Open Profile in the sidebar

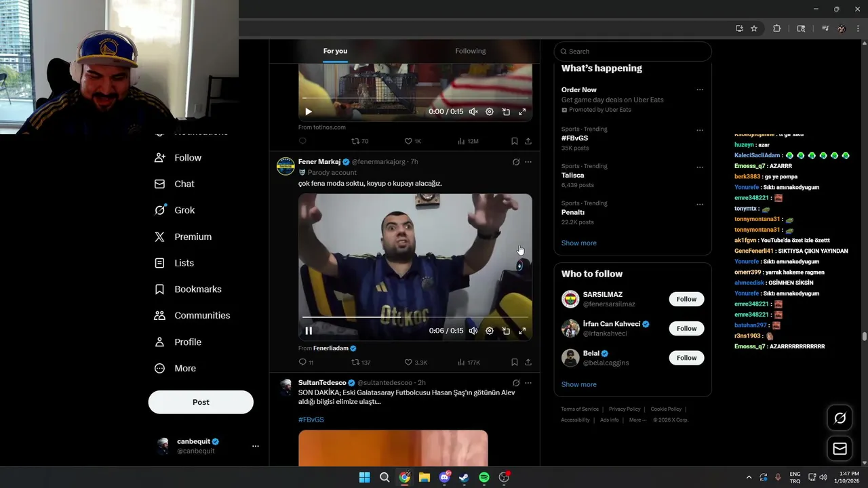pos(178,342)
